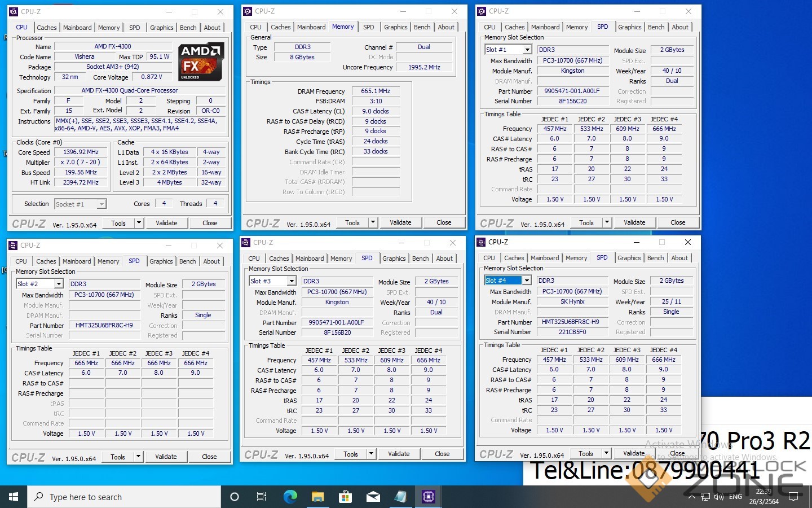This screenshot has width=812, height=508.
Task: Open Task View in the taskbar
Action: (x=262, y=497)
